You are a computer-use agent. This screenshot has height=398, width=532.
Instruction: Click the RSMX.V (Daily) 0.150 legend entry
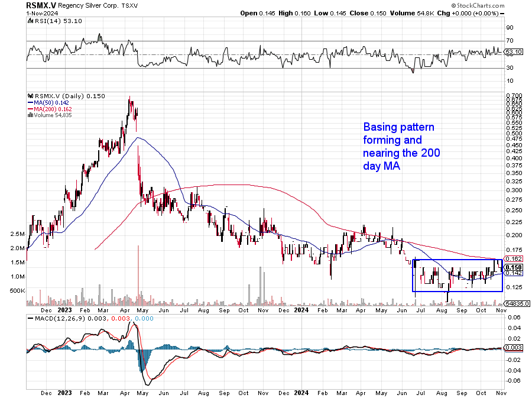point(70,96)
